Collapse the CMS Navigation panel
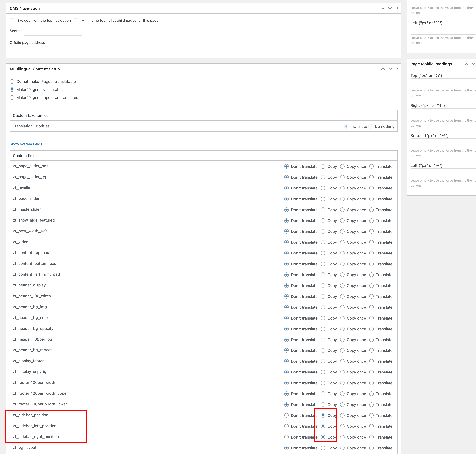The image size is (476, 454). (x=397, y=9)
